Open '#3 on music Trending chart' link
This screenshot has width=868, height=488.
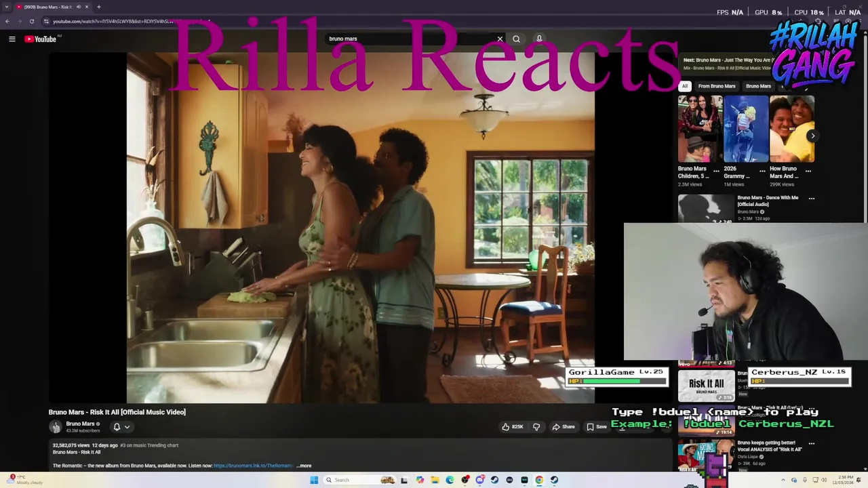pos(149,445)
